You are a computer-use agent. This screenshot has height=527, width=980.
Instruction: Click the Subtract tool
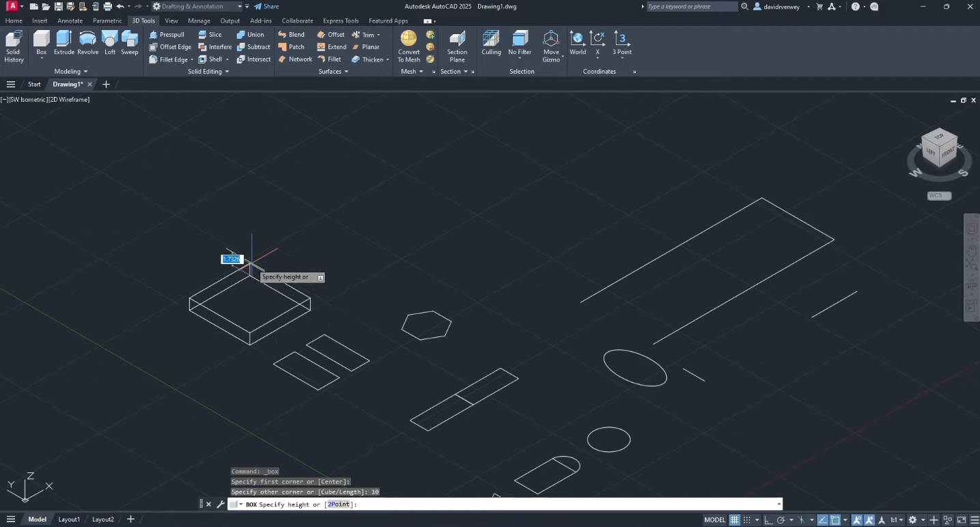click(x=253, y=46)
